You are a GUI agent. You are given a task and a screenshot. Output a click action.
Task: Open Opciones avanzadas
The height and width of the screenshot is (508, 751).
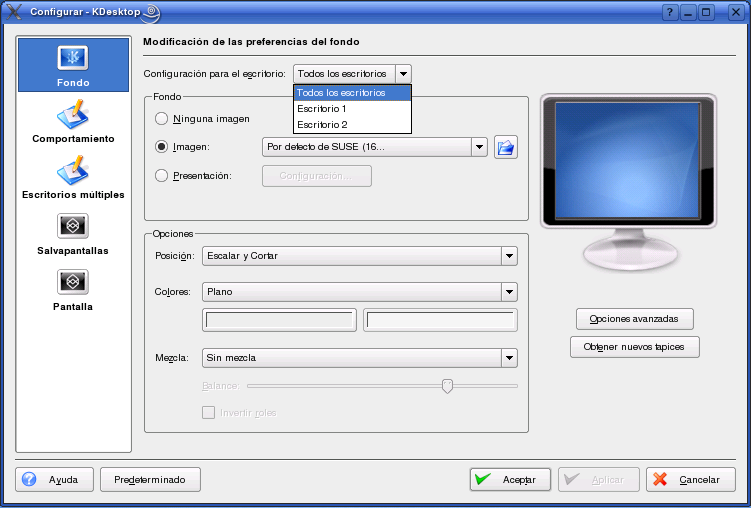click(635, 319)
